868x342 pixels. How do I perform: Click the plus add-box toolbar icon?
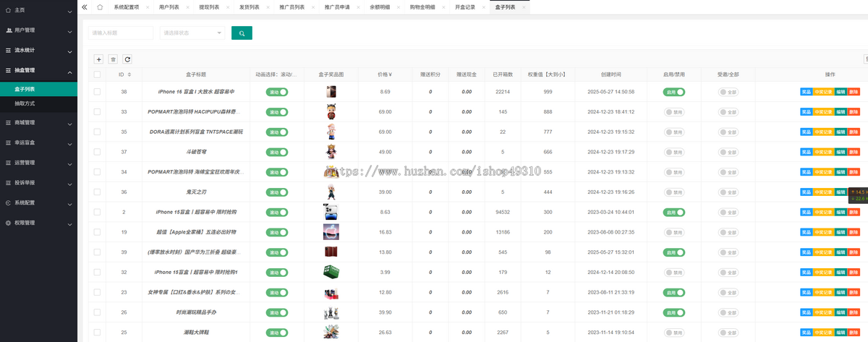(98, 59)
